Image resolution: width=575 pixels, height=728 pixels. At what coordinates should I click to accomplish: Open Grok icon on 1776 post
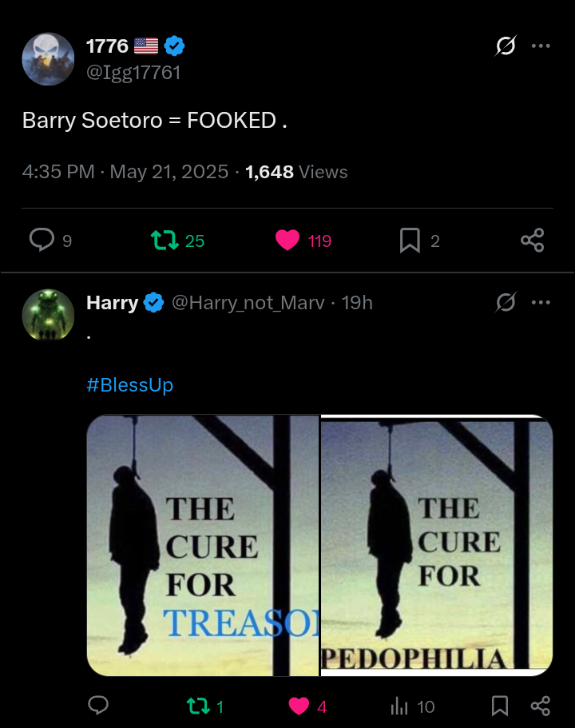pos(505,46)
